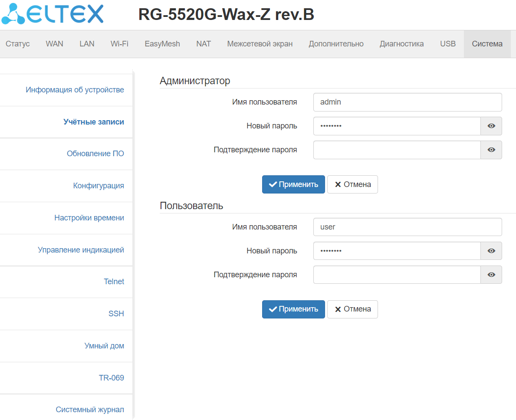Focus Пользователь password confirmation field

397,275
